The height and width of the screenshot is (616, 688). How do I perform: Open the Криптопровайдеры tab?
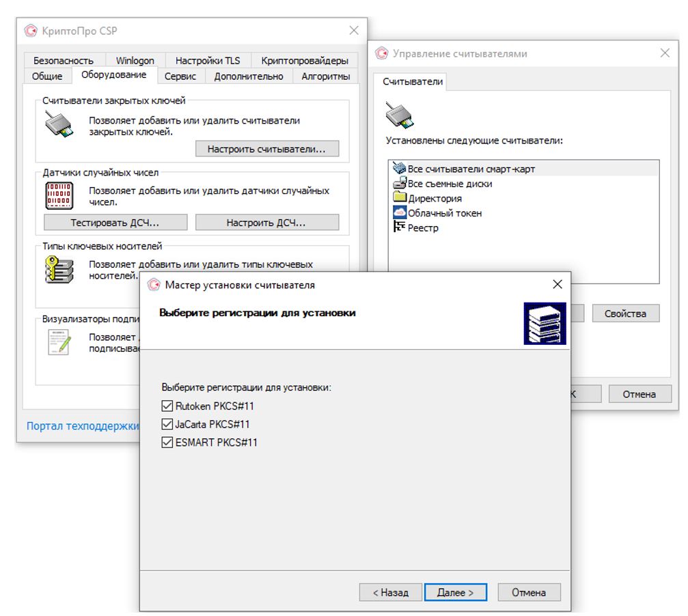tap(305, 61)
